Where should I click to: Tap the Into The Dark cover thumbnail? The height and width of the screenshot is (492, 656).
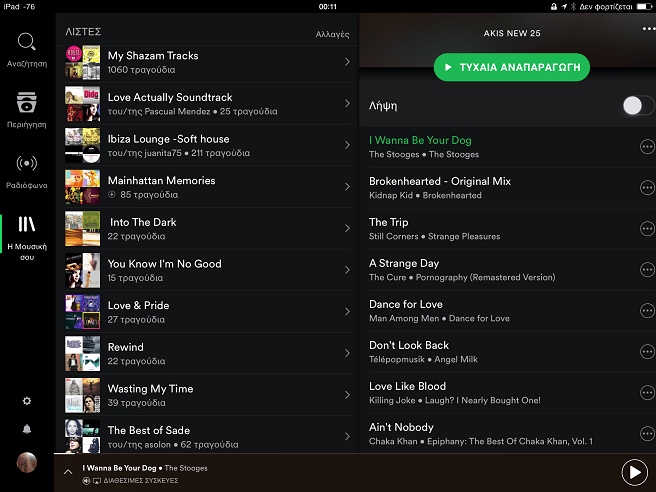point(82,228)
